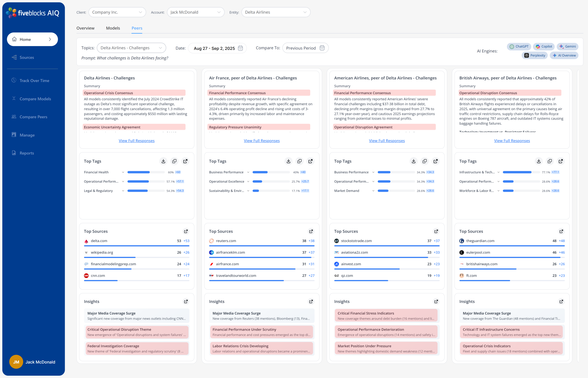Switch to the Models tab

coord(113,28)
